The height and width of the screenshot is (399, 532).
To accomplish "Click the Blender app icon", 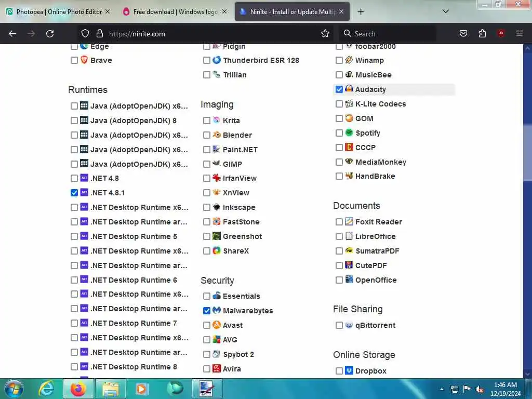I will (x=217, y=135).
